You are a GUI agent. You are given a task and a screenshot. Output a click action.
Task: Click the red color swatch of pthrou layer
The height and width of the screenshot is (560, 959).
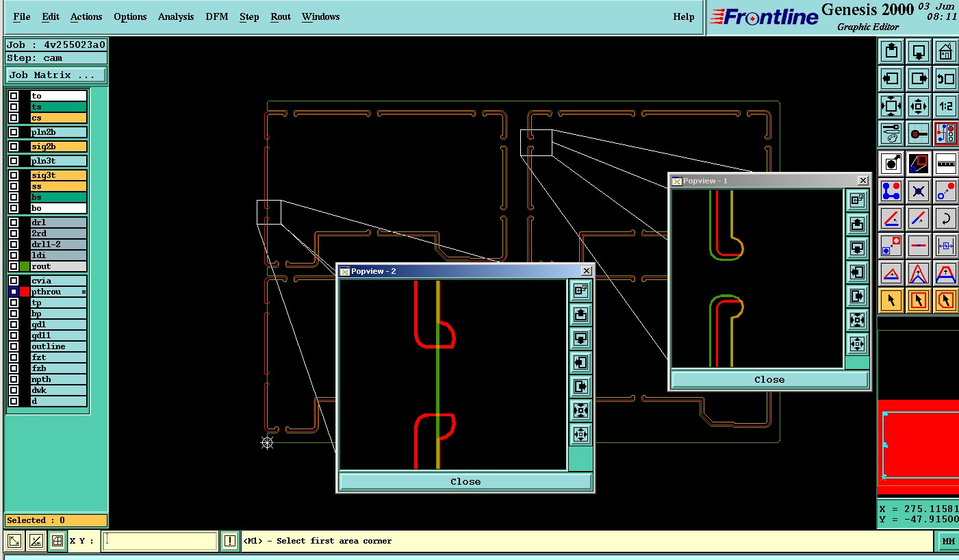pos(25,292)
